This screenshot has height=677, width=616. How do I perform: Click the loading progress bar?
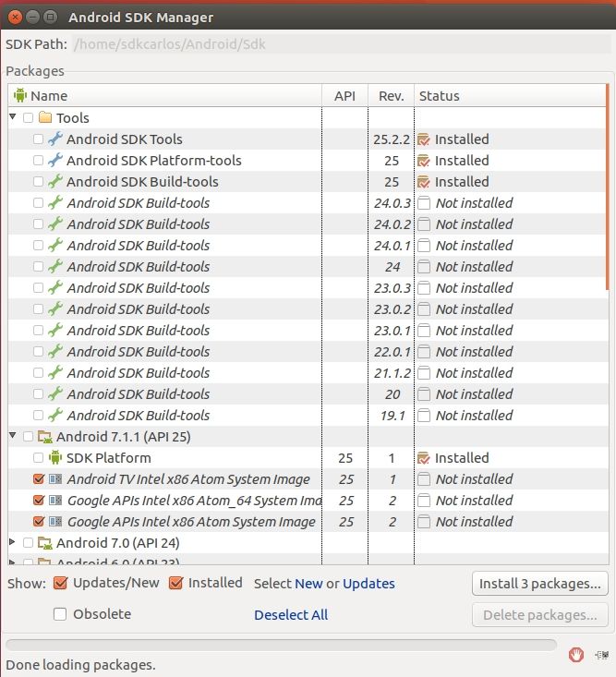(282, 645)
